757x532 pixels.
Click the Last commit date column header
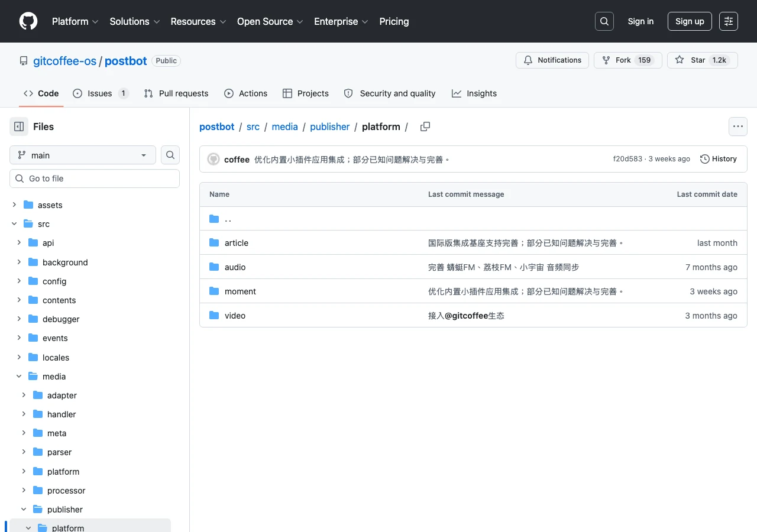click(x=707, y=194)
